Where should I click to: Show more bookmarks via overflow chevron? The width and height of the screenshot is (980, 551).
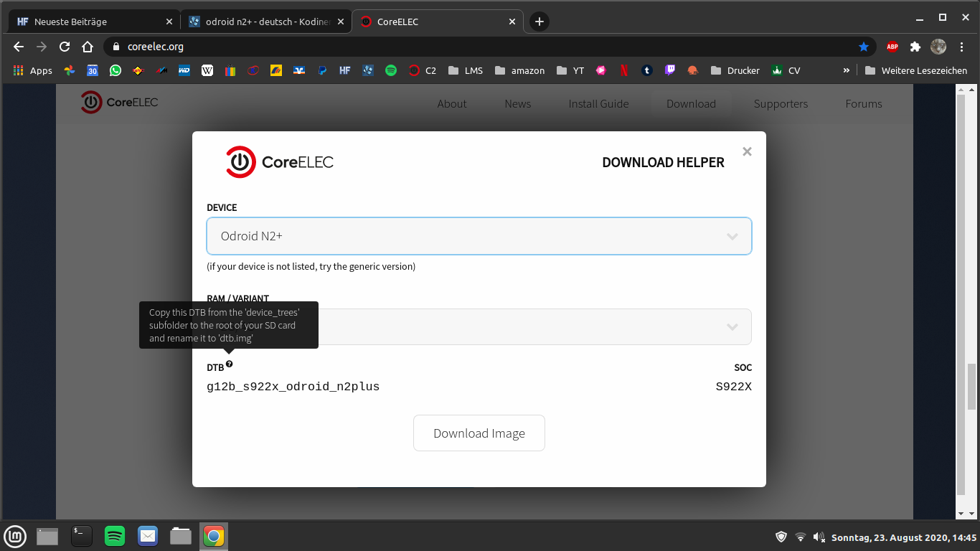tap(847, 70)
